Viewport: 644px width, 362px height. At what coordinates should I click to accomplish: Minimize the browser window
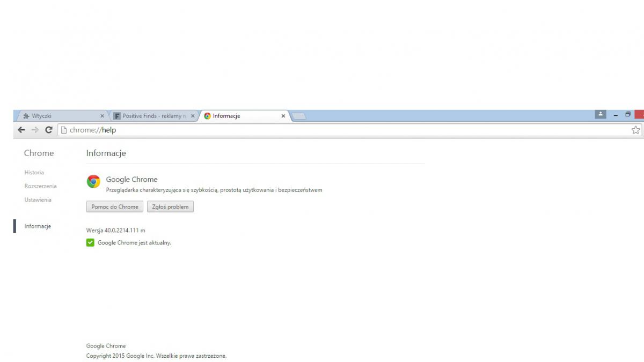point(616,115)
